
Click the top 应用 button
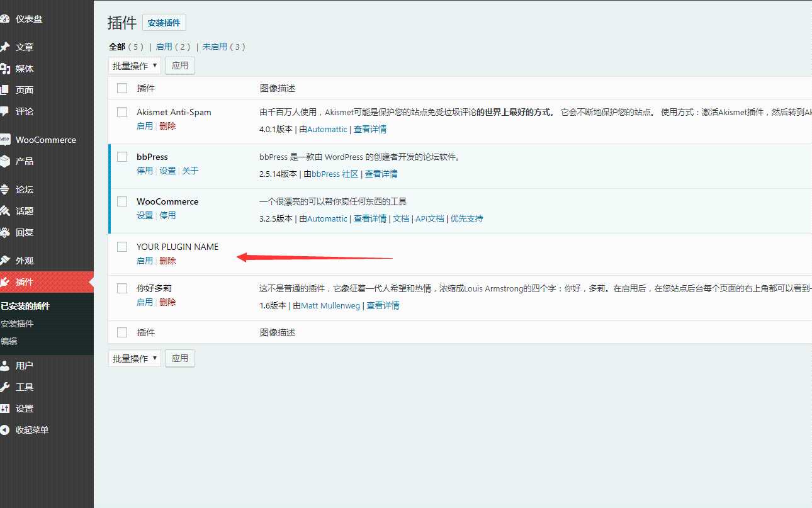[x=180, y=65]
